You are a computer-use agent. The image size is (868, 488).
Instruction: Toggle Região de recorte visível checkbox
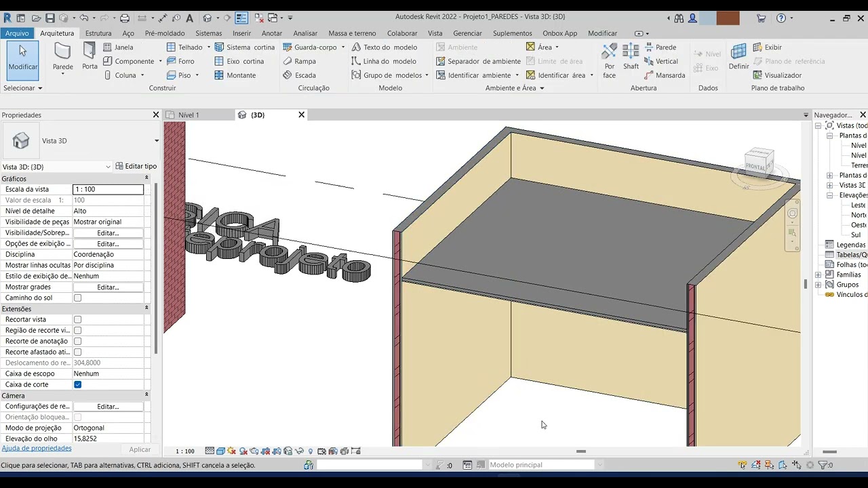tap(77, 330)
